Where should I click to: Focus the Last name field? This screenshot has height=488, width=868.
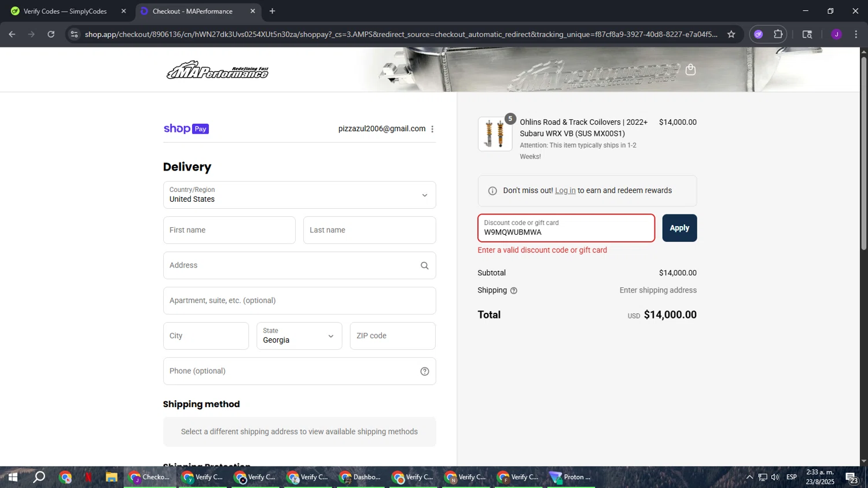coord(369,230)
